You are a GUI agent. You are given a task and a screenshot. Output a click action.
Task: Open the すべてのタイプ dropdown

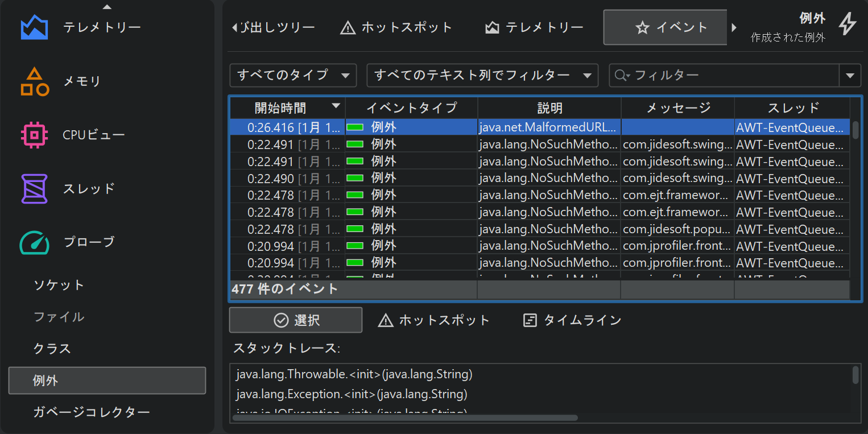click(293, 75)
